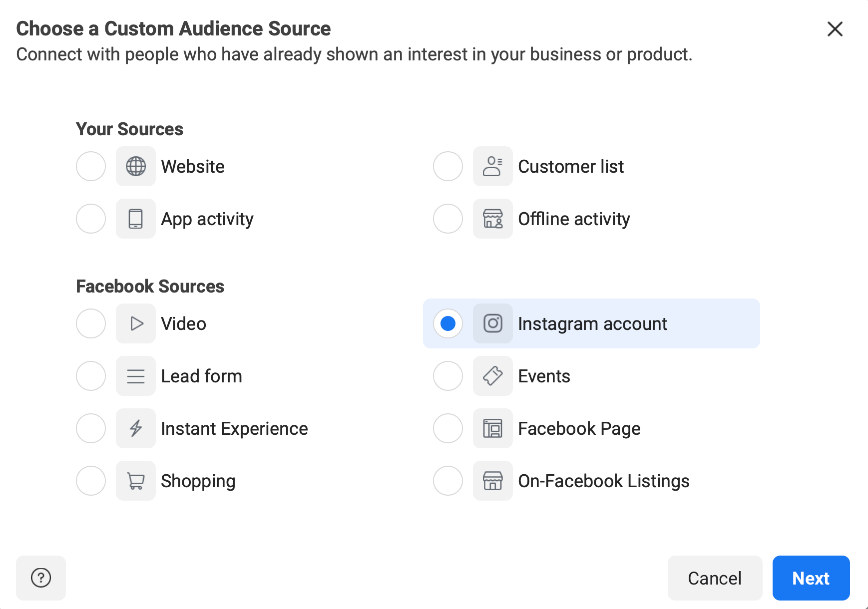Click the On-Facebook Listings storefront icon

point(493,481)
